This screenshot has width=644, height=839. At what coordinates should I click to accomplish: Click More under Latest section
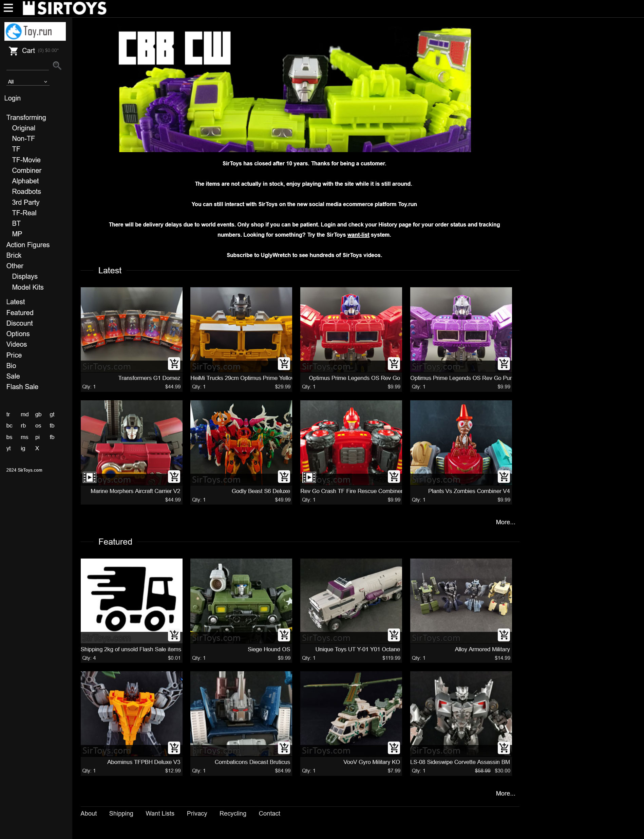tap(505, 522)
